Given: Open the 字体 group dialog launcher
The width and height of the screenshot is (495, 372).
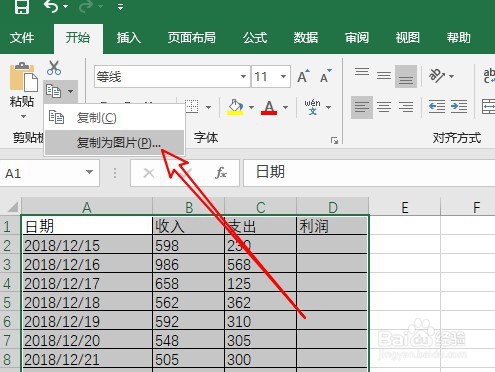Looking at the screenshot, I should coord(334,141).
